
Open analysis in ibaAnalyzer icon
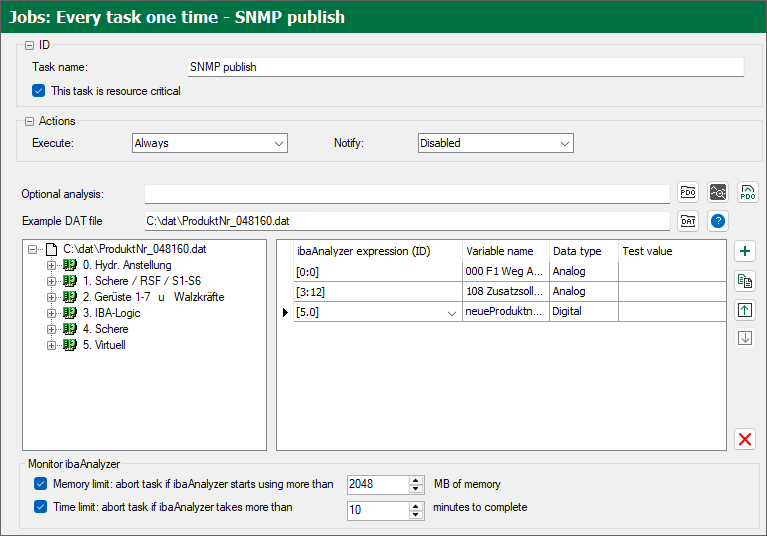(x=718, y=192)
